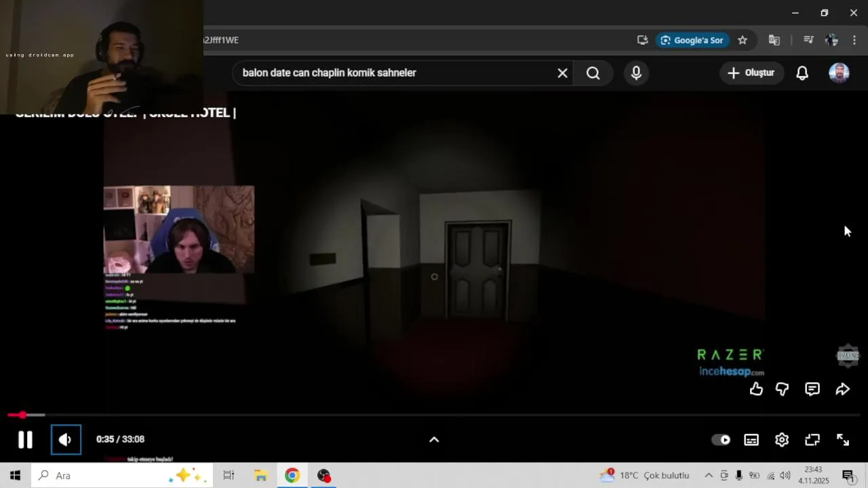
Task: Open the Windows Start menu
Action: [15, 476]
